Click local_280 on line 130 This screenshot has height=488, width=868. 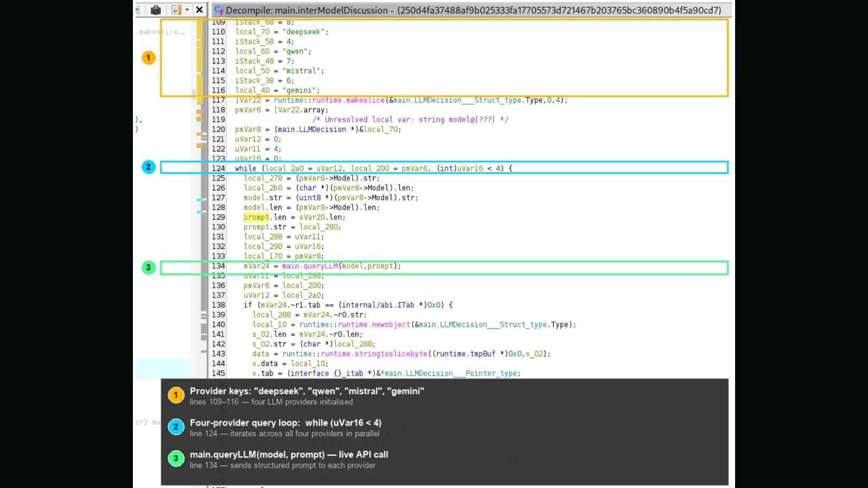coord(318,227)
